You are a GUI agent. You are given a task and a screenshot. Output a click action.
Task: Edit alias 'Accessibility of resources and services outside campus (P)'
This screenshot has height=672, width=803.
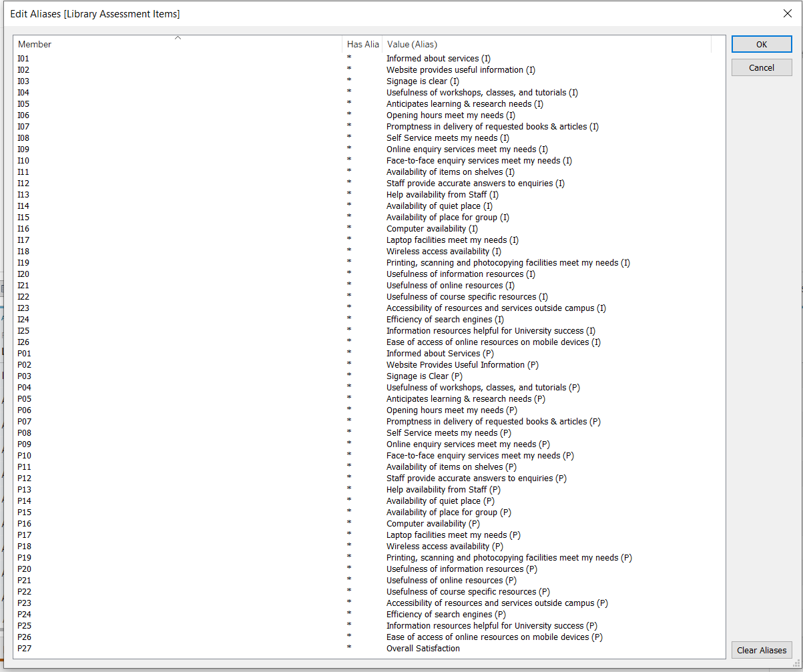[497, 603]
